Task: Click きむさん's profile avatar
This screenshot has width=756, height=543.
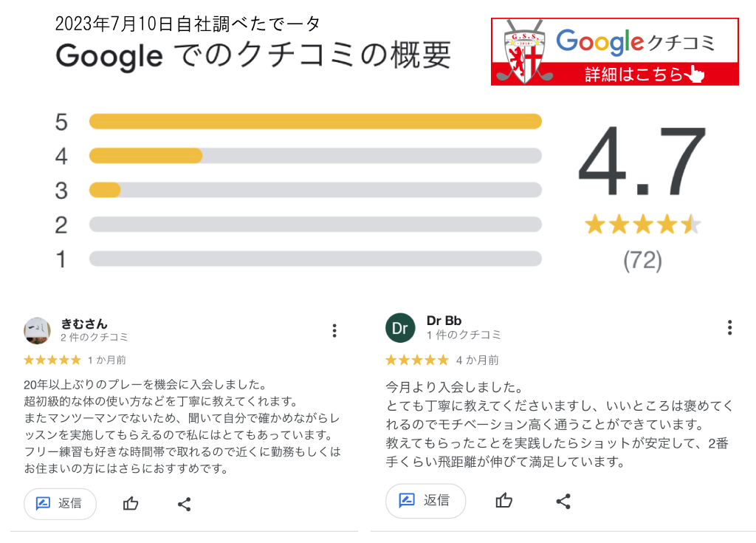Action: (37, 330)
